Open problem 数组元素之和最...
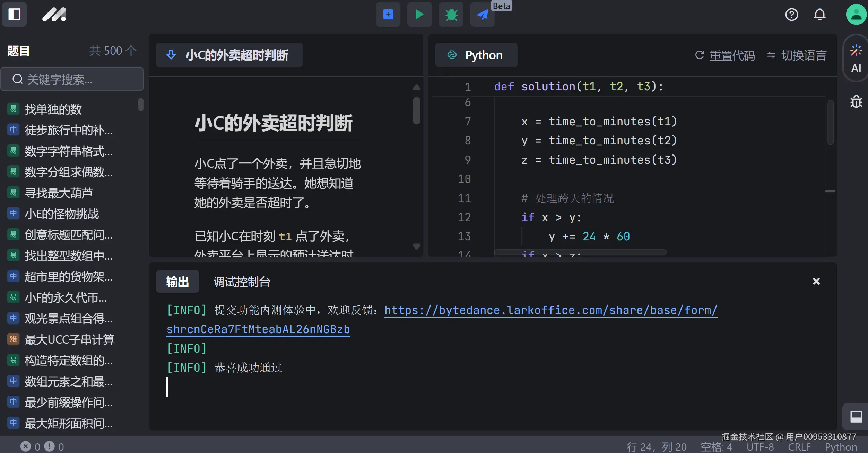The image size is (868, 453). coord(68,381)
